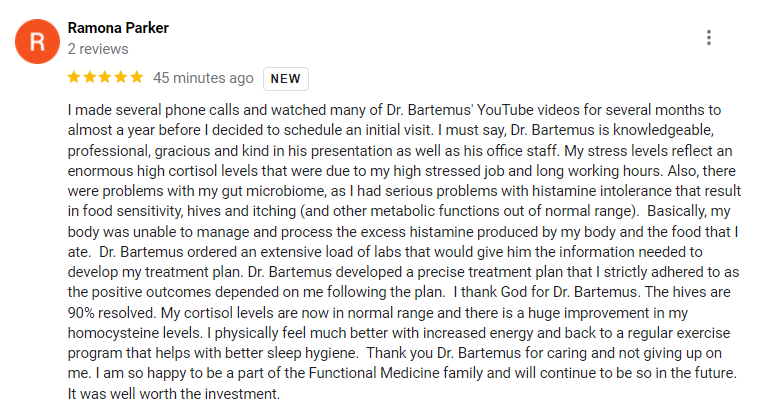This screenshot has height=413, width=766.
Task: Open the three-dot review options menu
Action: pyautogui.click(x=709, y=38)
